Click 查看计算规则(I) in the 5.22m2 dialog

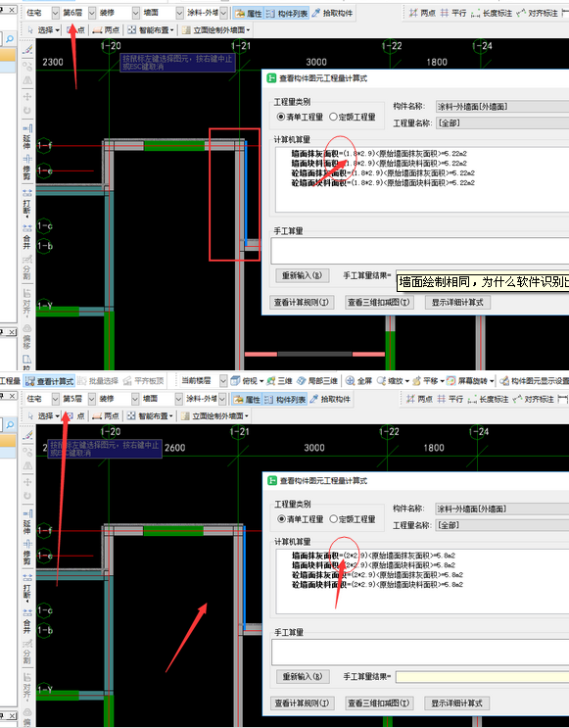302,302
